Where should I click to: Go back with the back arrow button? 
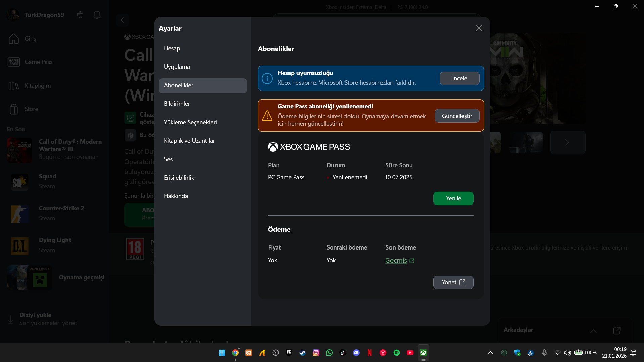click(x=122, y=20)
